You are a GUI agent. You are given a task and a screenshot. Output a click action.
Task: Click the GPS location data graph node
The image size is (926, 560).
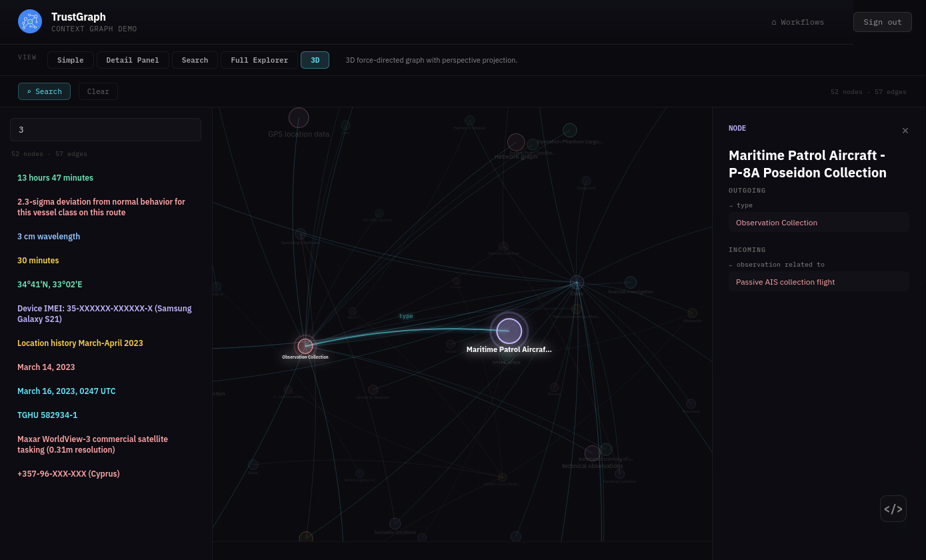(x=299, y=118)
